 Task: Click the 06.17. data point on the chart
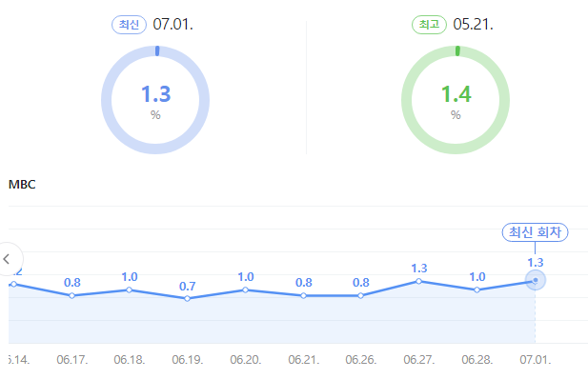[72, 295]
